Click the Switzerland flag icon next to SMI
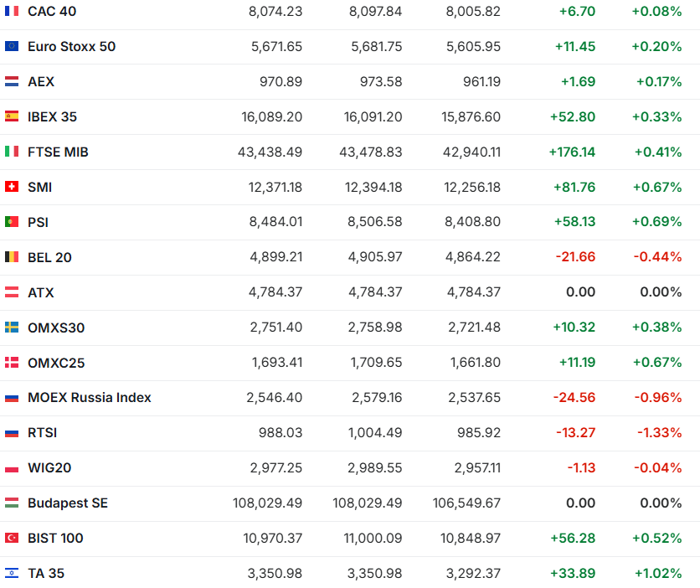This screenshot has height=588, width=700. coord(12,188)
